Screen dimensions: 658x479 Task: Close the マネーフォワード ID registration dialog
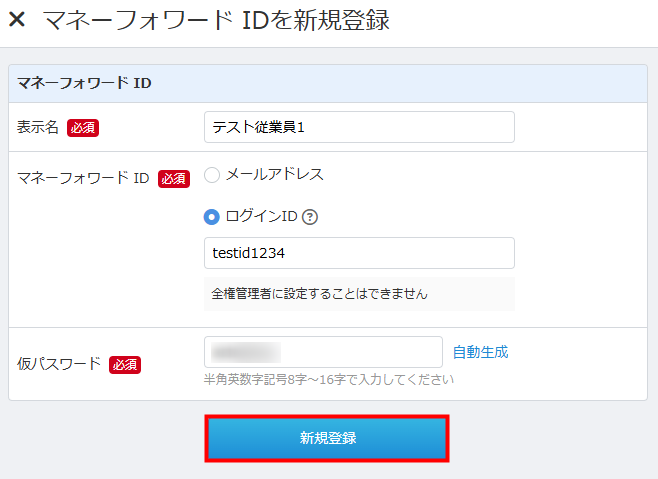coord(17,19)
